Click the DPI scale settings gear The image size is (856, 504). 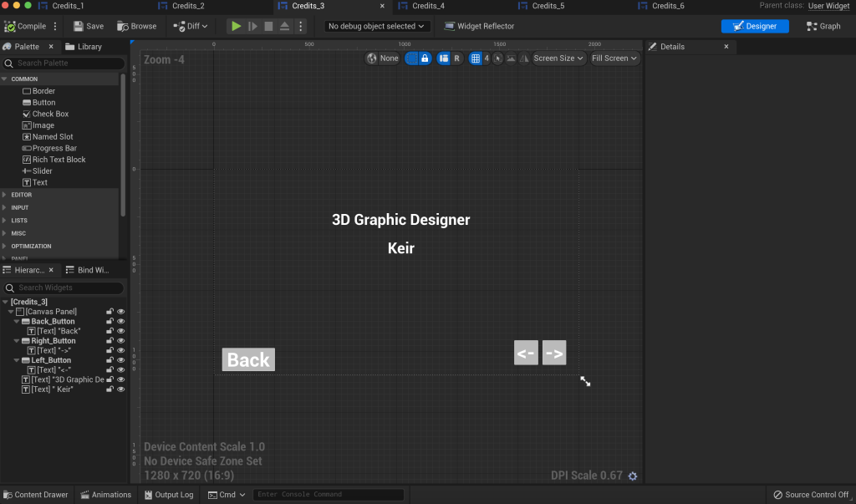click(x=633, y=476)
